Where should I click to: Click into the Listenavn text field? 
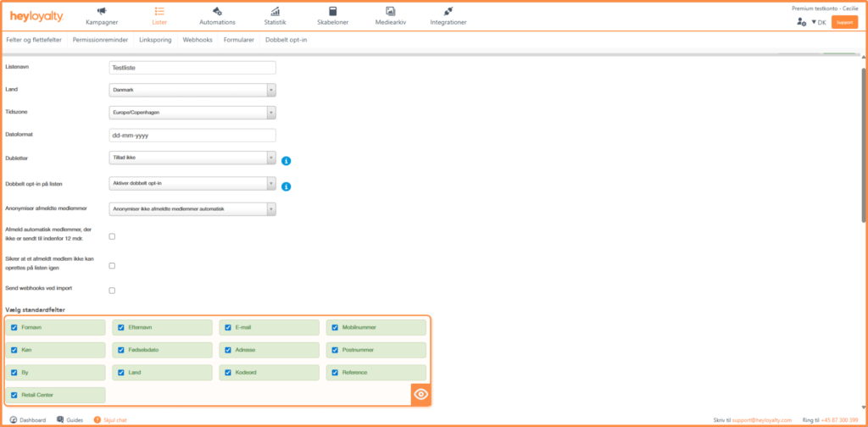(193, 68)
